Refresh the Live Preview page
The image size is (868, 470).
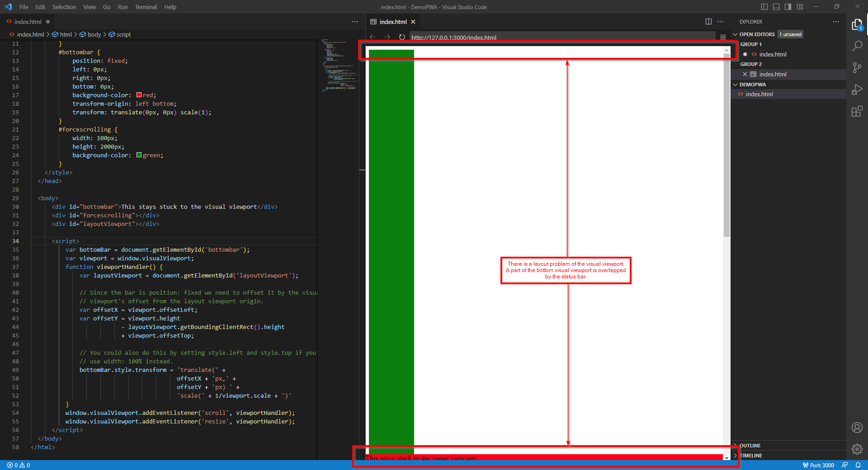tap(402, 37)
